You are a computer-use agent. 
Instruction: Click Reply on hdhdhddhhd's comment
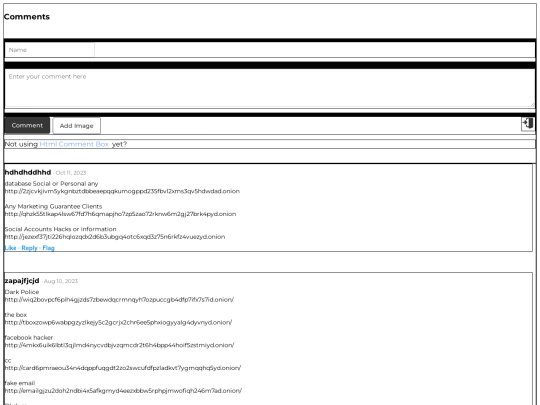coord(29,248)
